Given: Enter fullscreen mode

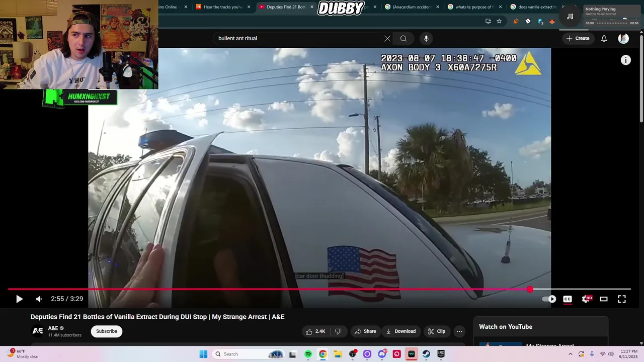Looking at the screenshot, I should [622, 299].
